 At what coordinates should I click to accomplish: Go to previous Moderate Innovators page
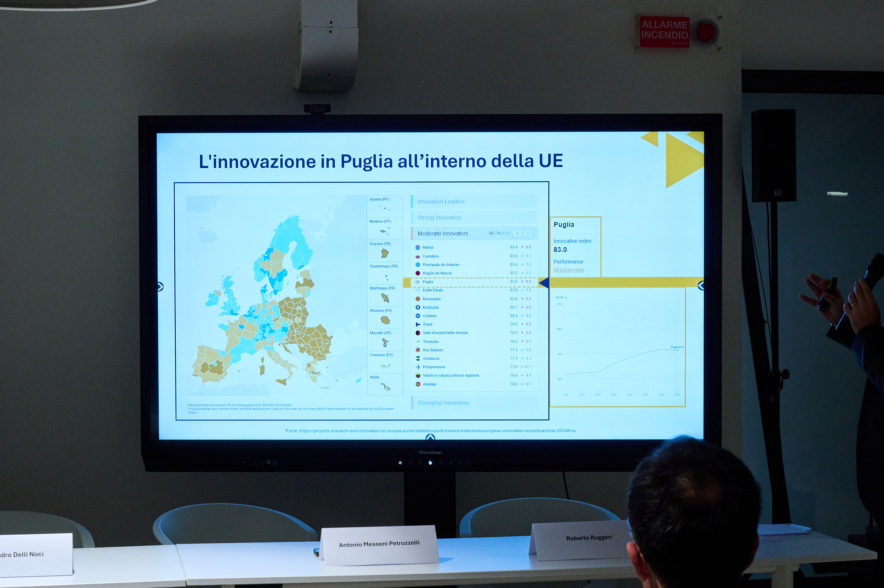pos(517,233)
